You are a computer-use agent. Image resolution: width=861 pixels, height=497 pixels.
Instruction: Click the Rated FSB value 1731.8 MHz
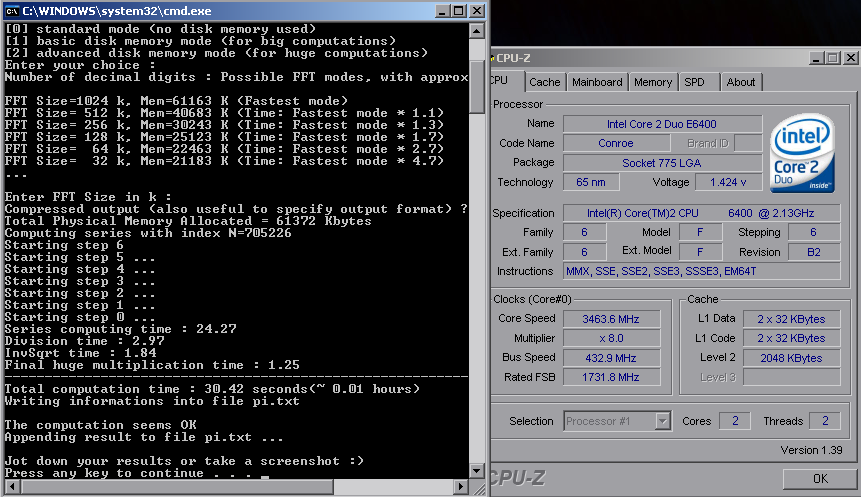click(611, 377)
